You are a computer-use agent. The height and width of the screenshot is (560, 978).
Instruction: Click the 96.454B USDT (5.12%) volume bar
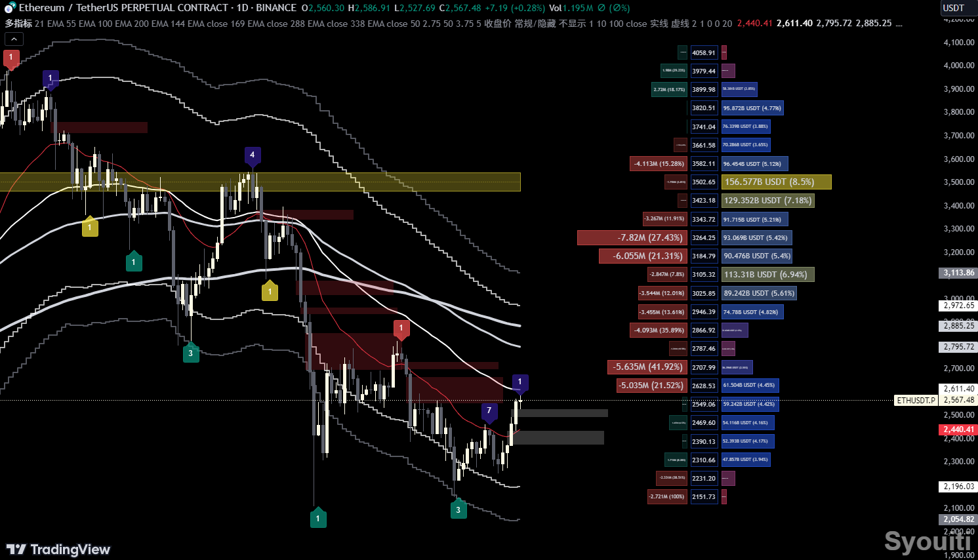click(x=755, y=163)
